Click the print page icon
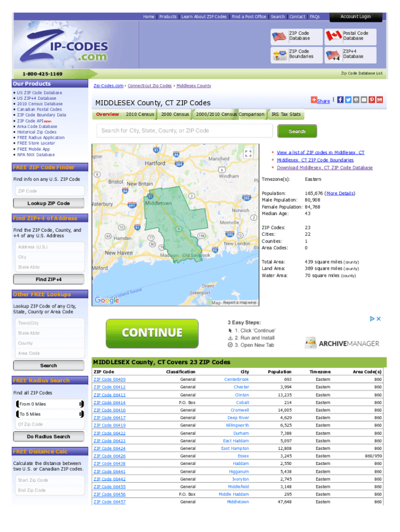400x532 pixels. click(x=356, y=100)
